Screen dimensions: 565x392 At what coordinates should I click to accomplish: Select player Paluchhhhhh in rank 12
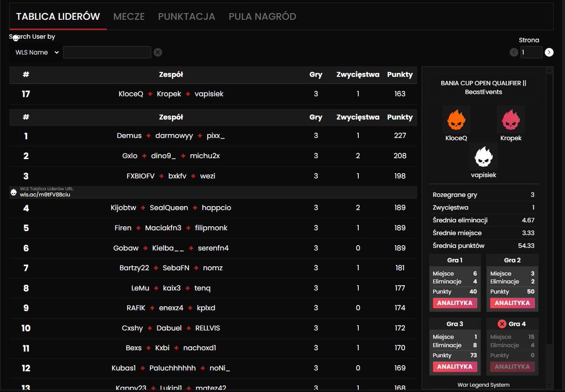[171, 368]
